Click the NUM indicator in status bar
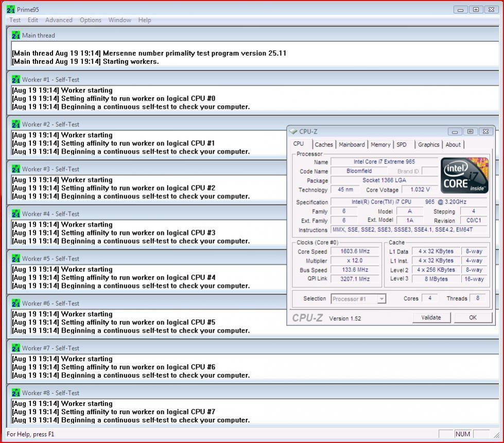This screenshot has height=443, width=504. (462, 434)
